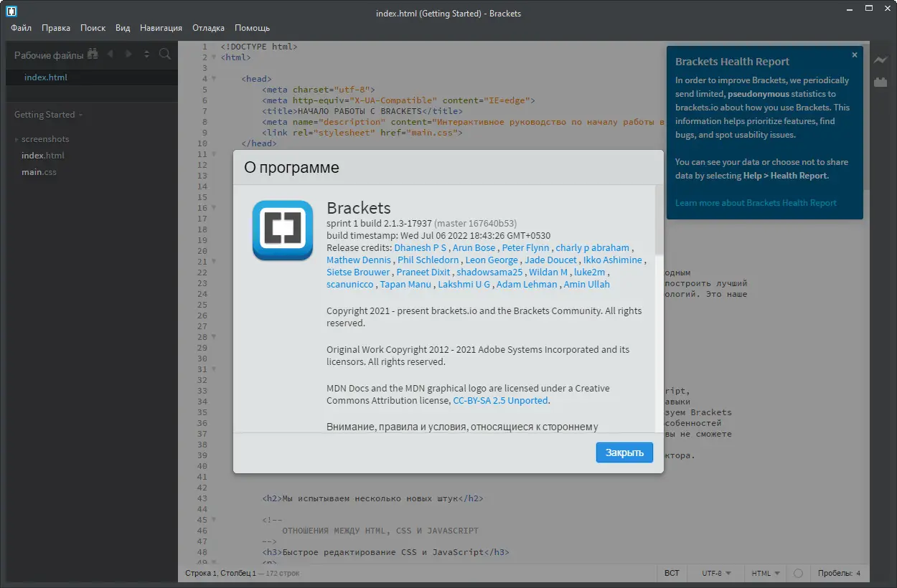Click the Live Preview lightning icon

tap(880, 60)
